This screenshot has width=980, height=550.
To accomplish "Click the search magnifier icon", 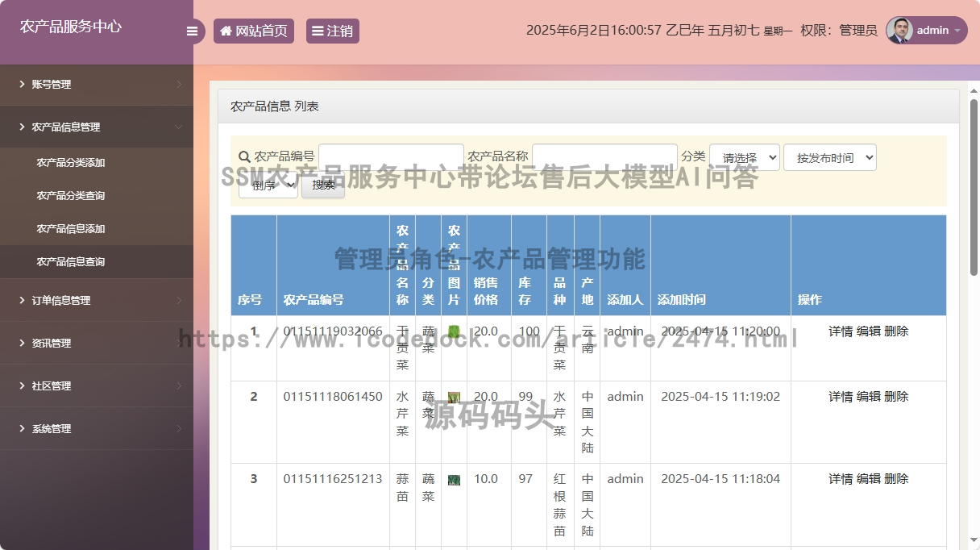I will (244, 157).
